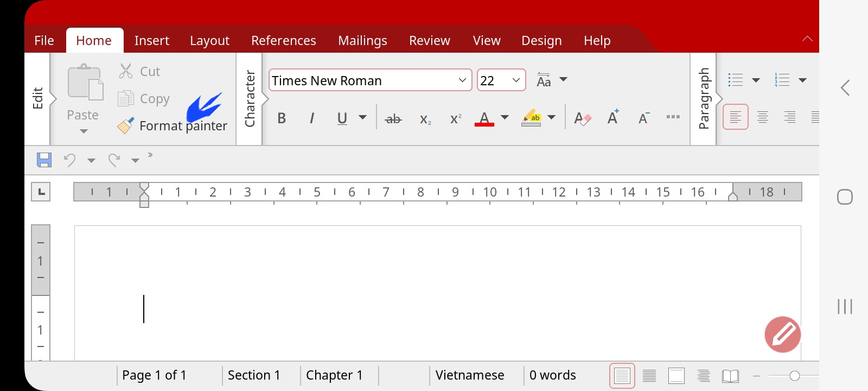
Task: Click the subscript icon
Action: click(x=425, y=119)
